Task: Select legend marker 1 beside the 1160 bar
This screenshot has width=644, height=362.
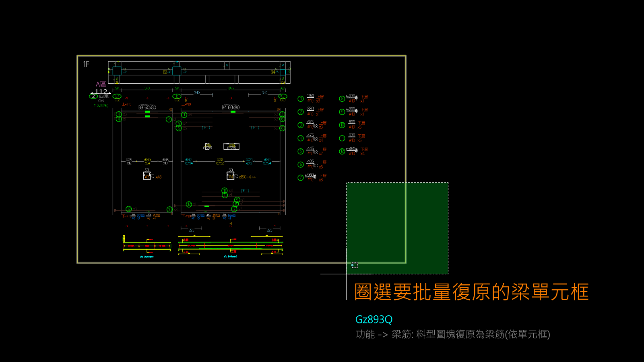Action: pyautogui.click(x=301, y=99)
